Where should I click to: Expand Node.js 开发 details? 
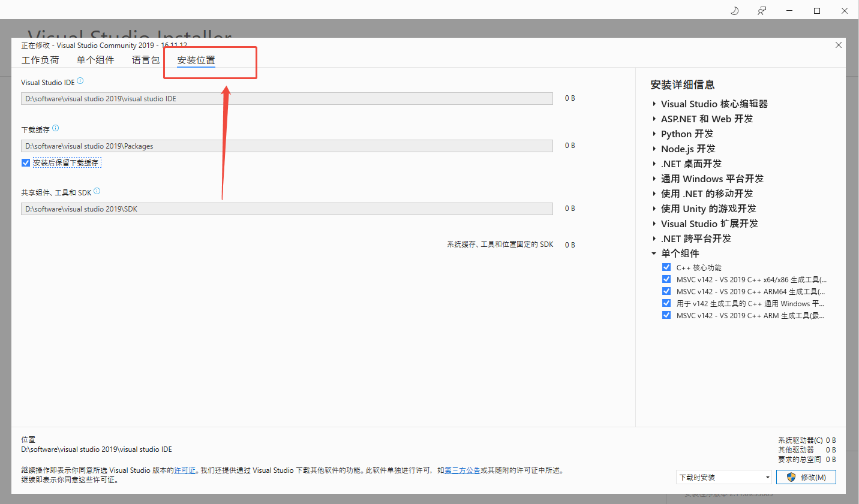(654, 149)
